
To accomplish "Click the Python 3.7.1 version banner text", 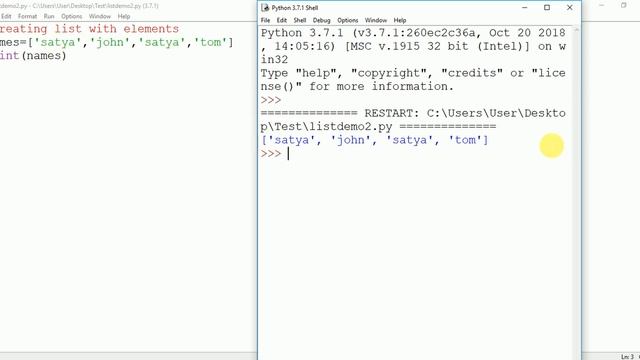I will tap(413, 46).
